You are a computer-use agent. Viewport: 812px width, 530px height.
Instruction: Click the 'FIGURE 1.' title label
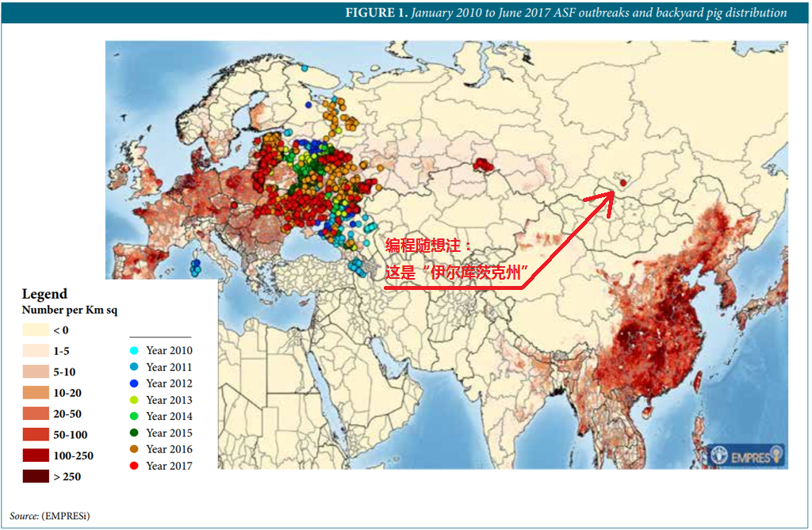point(376,13)
